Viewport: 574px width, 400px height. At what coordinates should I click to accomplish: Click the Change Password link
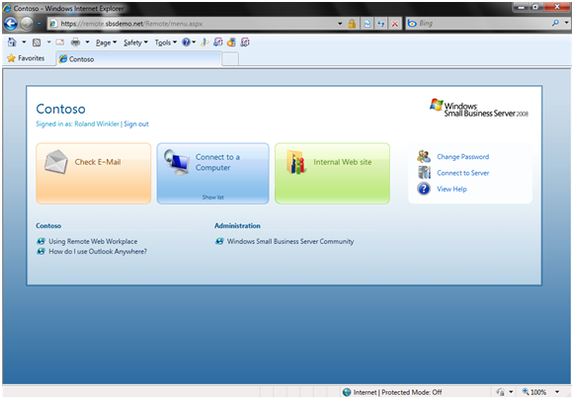[463, 157]
